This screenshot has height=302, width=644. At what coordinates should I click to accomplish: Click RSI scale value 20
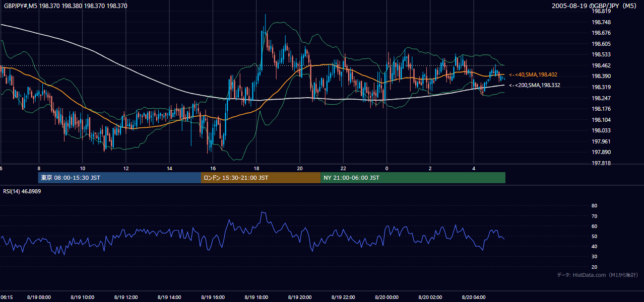594,267
